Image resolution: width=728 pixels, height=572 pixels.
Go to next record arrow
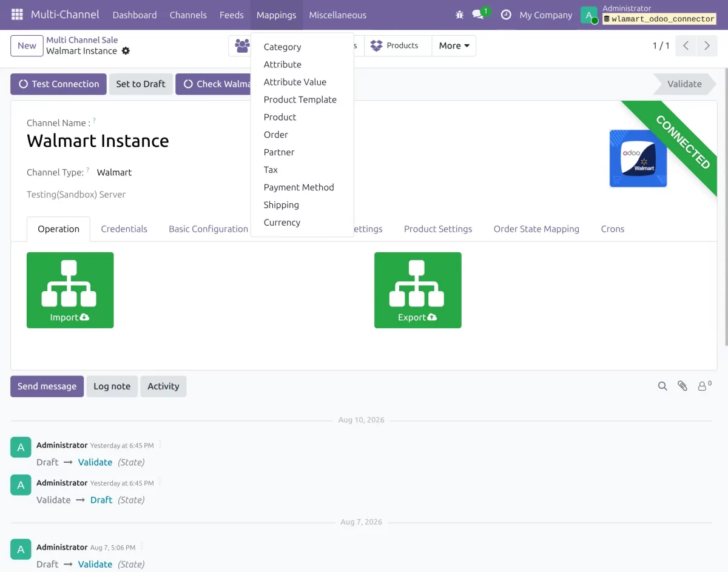[x=707, y=45]
